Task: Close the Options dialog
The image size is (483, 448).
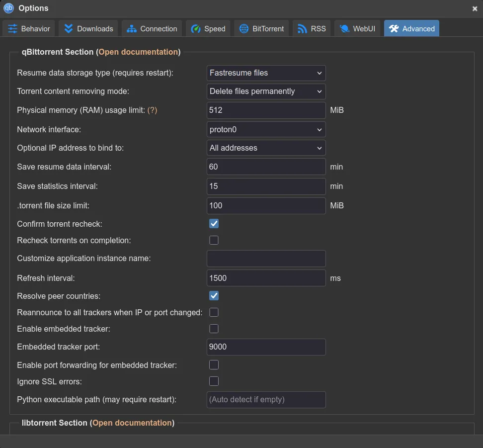Action: pos(475,8)
